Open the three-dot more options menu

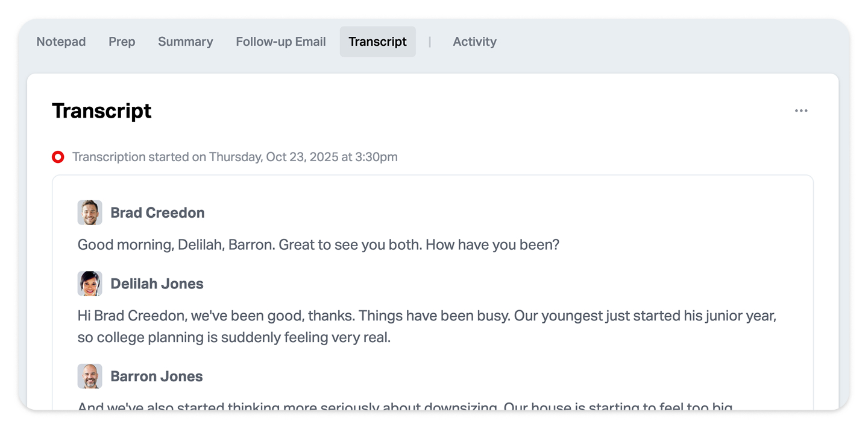click(x=801, y=111)
